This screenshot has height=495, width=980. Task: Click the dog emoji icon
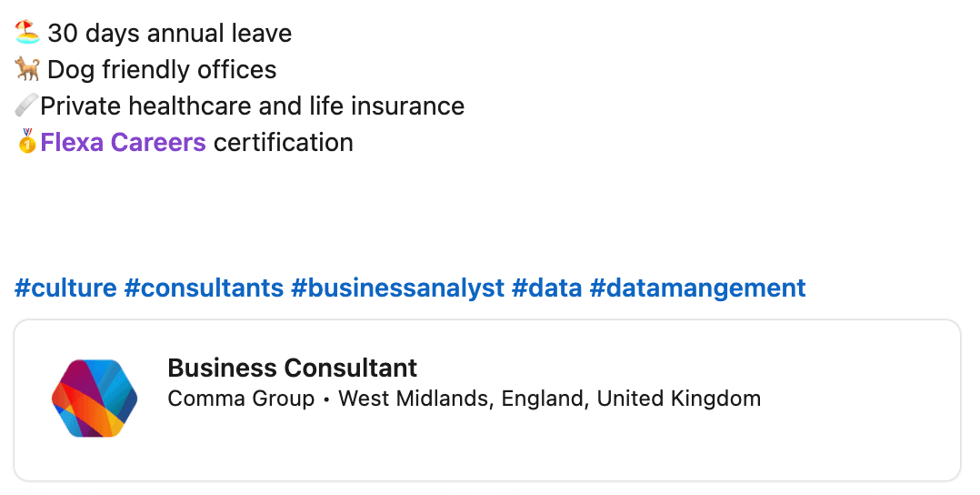[27, 70]
